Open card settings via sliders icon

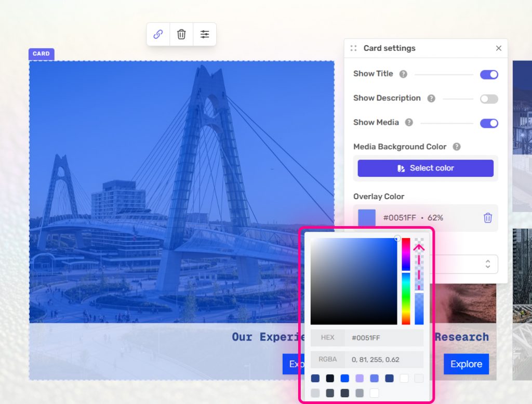(205, 34)
